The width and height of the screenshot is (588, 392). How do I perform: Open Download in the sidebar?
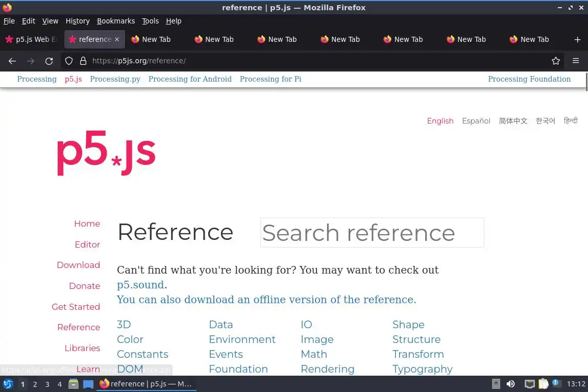(x=79, y=265)
